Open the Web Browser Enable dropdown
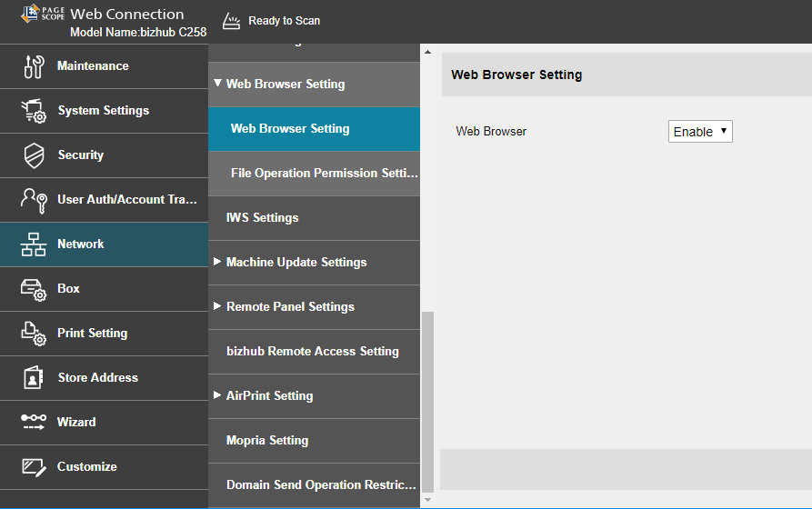812x509 pixels. (700, 132)
